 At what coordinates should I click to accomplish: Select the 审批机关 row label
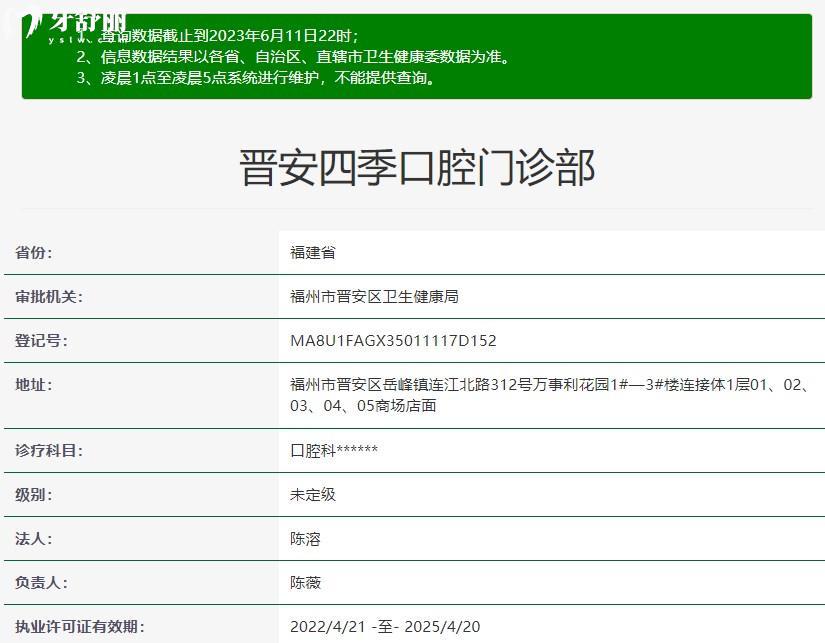click(x=49, y=297)
